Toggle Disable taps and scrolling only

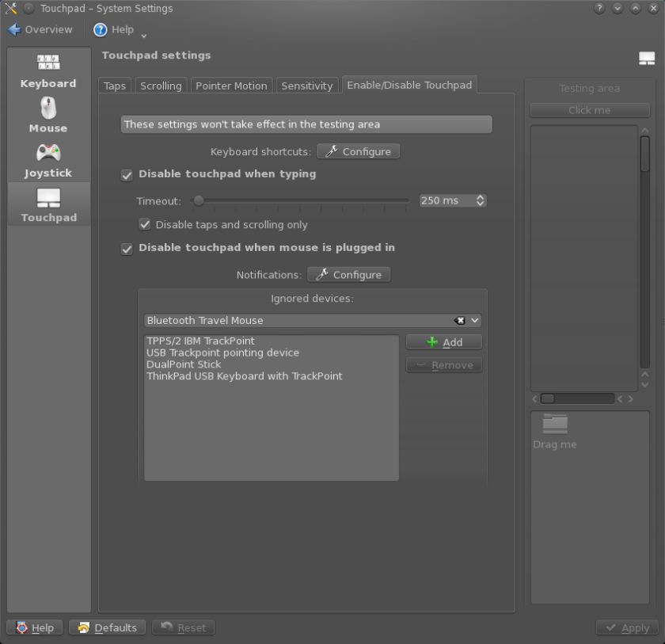[145, 225]
